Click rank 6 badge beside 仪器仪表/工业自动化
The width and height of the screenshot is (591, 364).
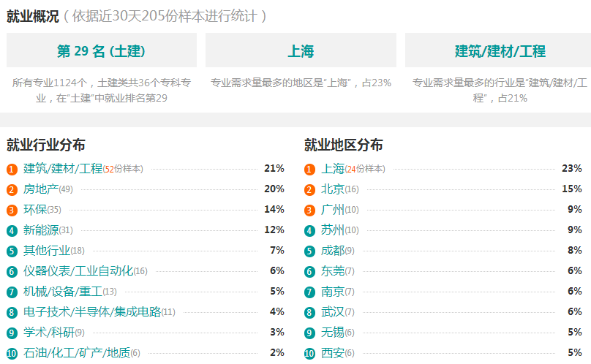click(12, 272)
